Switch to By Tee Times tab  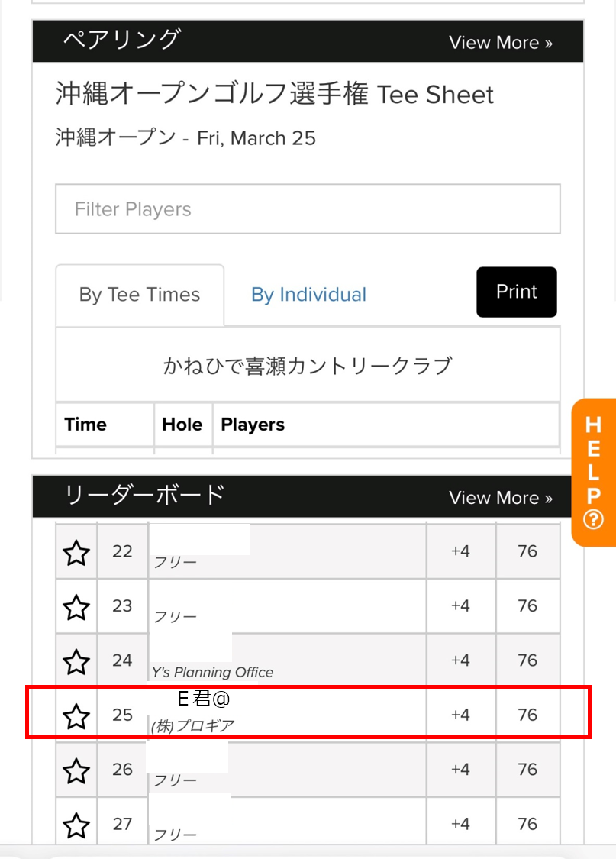coord(140,295)
